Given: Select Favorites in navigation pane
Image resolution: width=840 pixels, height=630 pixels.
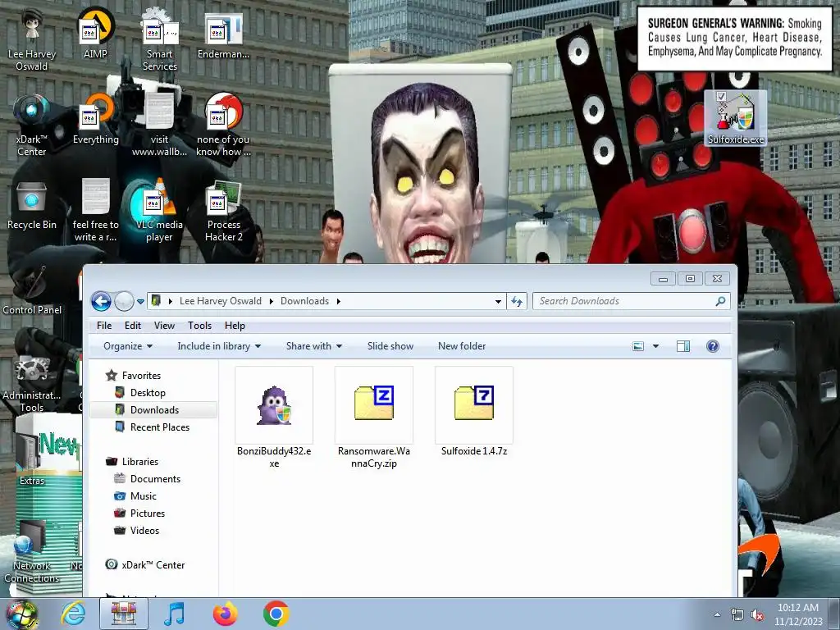Looking at the screenshot, I should pos(141,376).
